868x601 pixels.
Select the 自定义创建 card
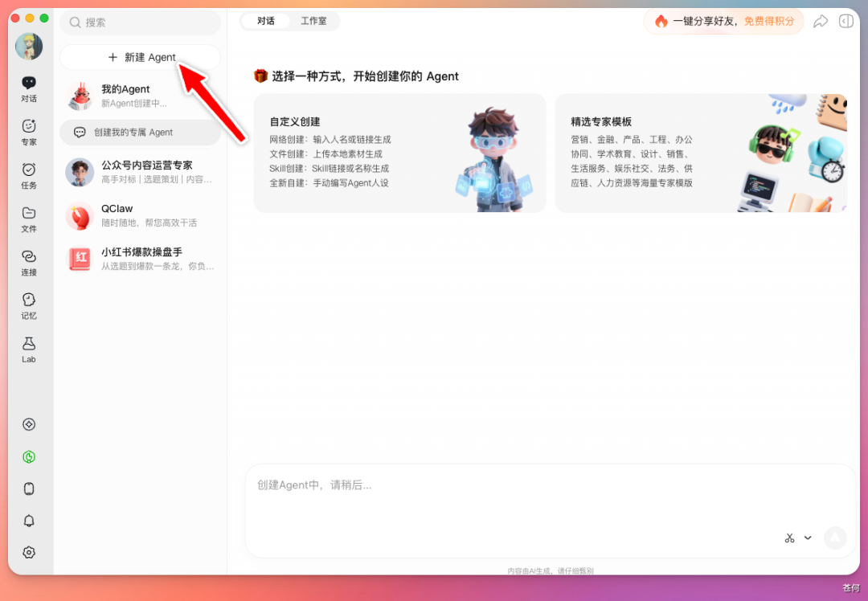point(399,153)
